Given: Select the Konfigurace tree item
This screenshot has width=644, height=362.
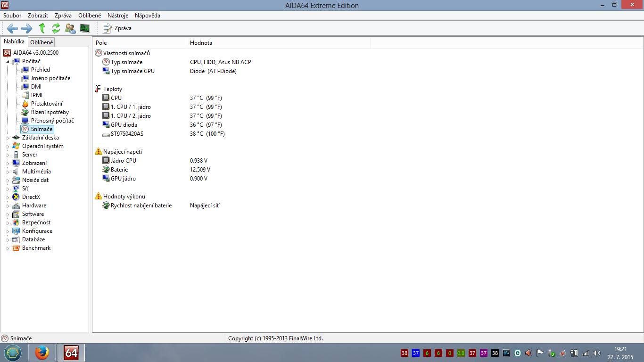Looking at the screenshot, I should pos(37,231).
